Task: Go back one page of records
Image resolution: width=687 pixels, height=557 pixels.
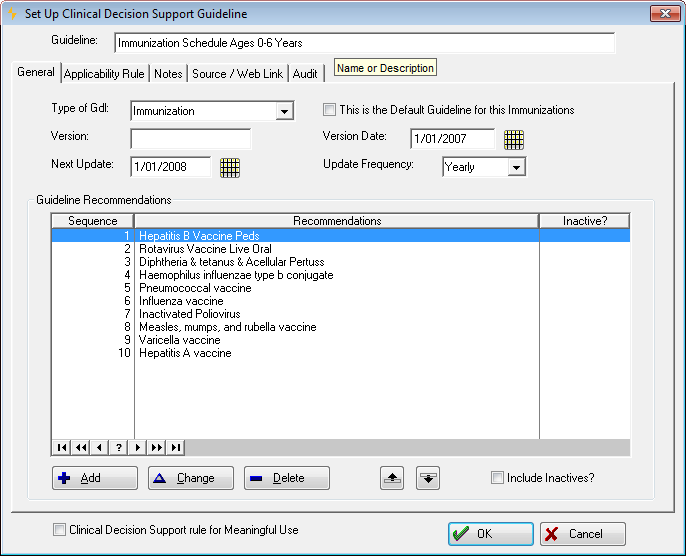Action: coord(81,447)
